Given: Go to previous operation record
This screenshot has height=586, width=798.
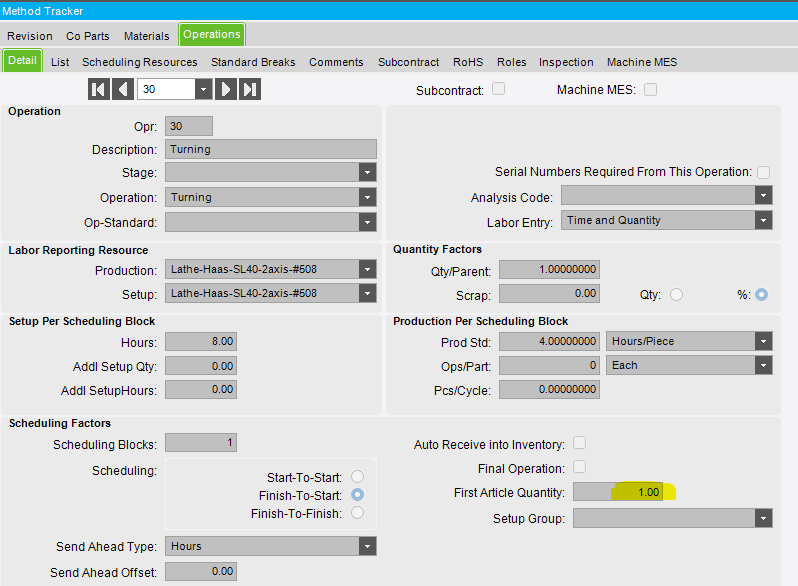Looking at the screenshot, I should tap(123, 90).
